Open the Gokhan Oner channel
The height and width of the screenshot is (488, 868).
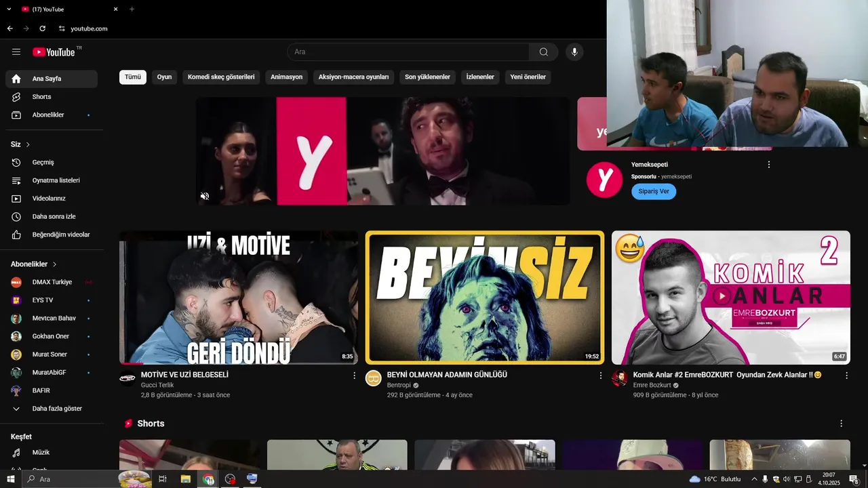pos(52,336)
